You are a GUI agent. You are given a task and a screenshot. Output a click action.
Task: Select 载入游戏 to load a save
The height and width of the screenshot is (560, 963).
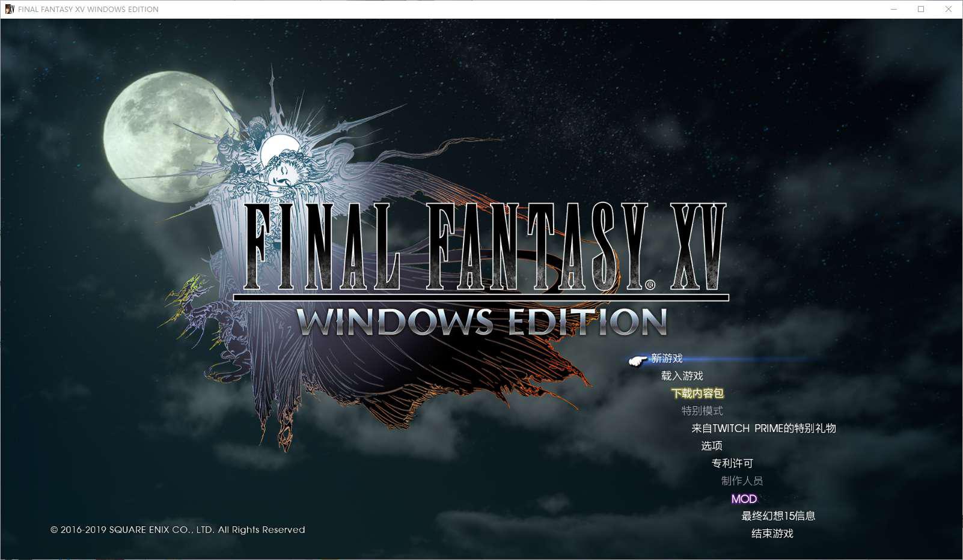682,376
